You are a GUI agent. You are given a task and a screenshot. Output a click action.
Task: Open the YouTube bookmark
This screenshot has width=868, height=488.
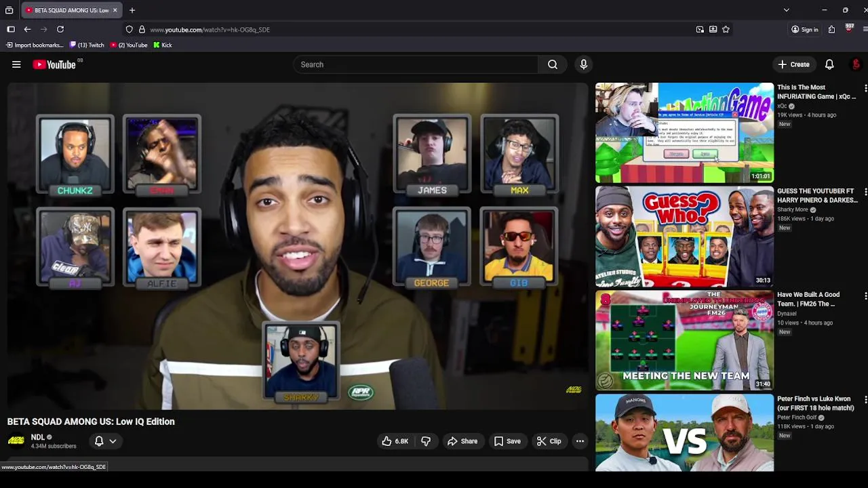coord(129,45)
